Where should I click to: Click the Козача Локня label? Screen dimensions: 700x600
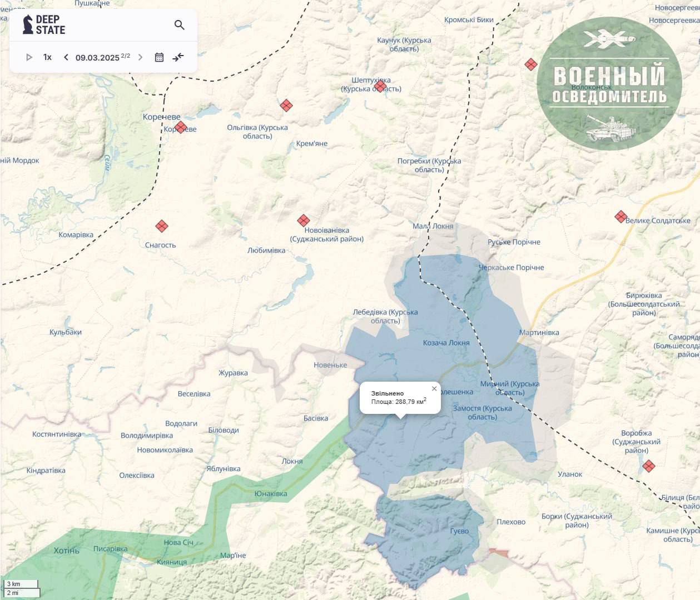(446, 342)
